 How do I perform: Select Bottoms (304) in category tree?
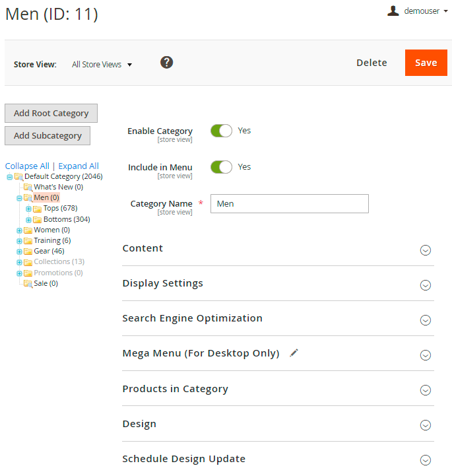tap(67, 219)
